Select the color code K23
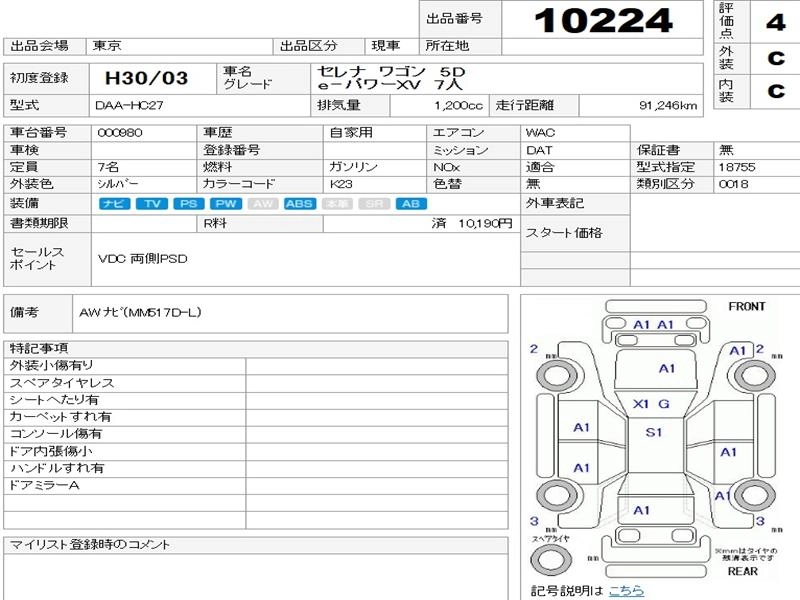The image size is (800, 600). [341, 184]
